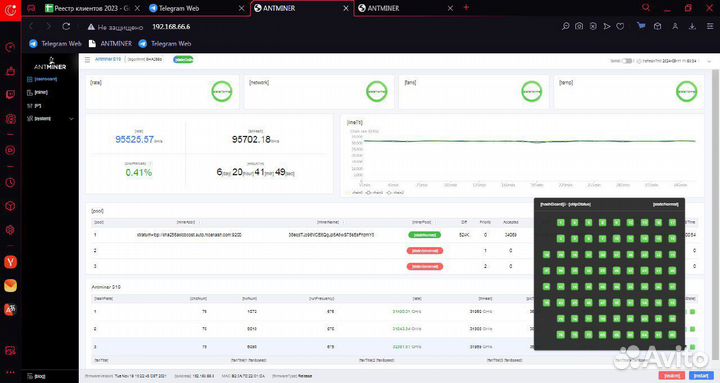The height and width of the screenshot is (383, 720).
Task: Open second Telegram Web bookmark
Action: pos(165,44)
